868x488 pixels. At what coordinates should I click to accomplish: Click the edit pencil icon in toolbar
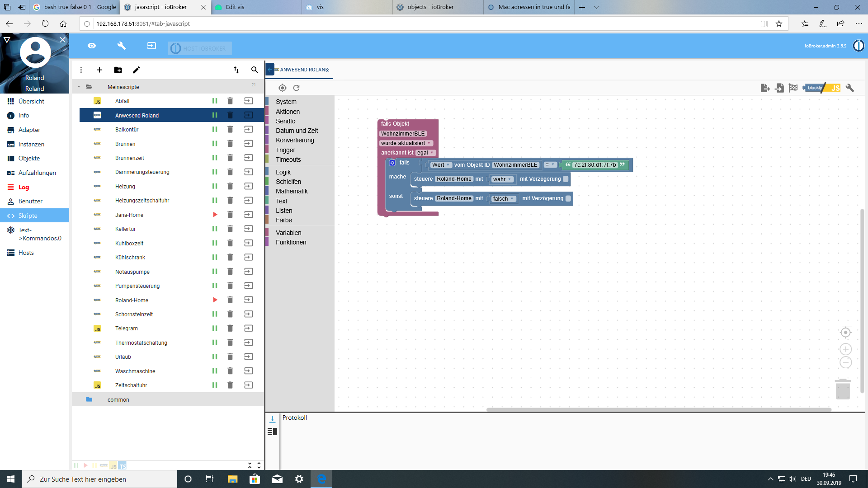coord(137,70)
